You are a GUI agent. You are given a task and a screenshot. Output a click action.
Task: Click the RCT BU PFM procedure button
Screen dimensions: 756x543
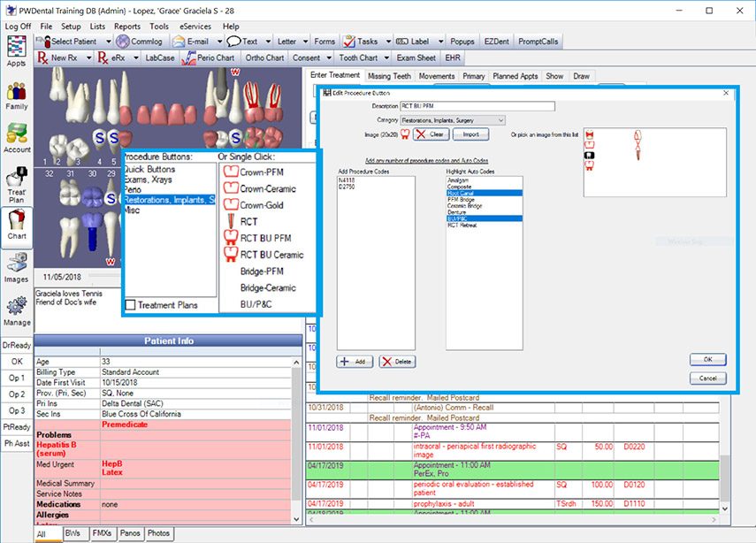[258, 238]
